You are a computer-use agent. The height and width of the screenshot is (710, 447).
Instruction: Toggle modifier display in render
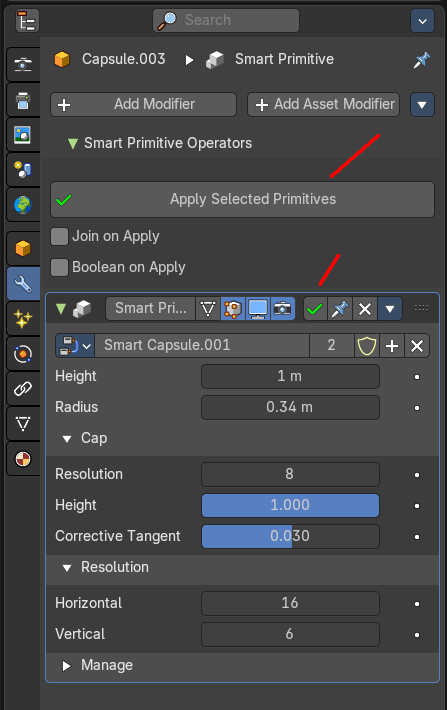pos(283,309)
